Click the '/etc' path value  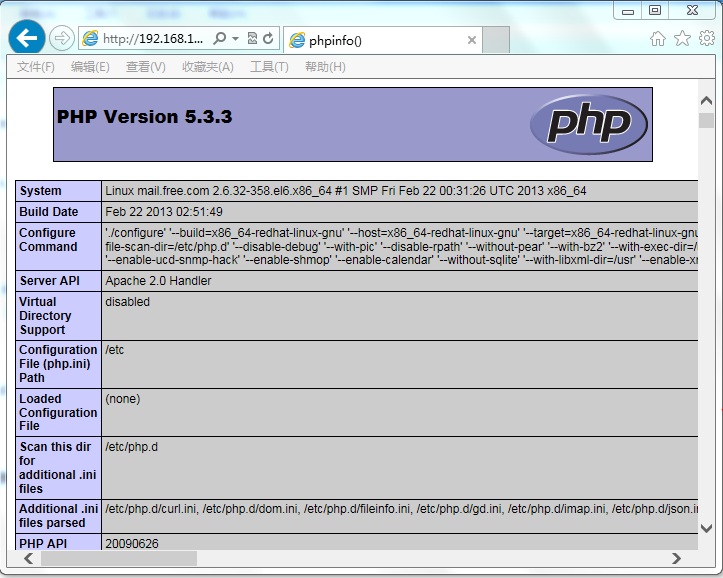pyautogui.click(x=114, y=350)
